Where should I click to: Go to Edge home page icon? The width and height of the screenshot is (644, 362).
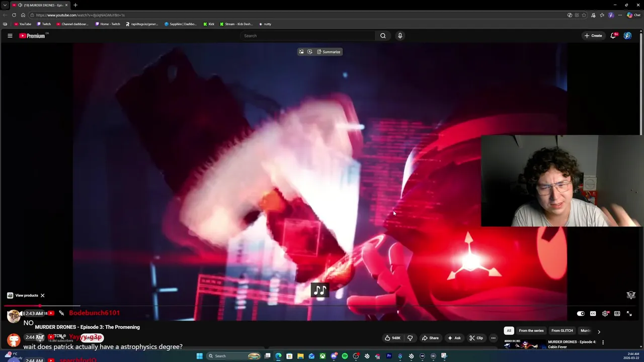pyautogui.click(x=23, y=15)
